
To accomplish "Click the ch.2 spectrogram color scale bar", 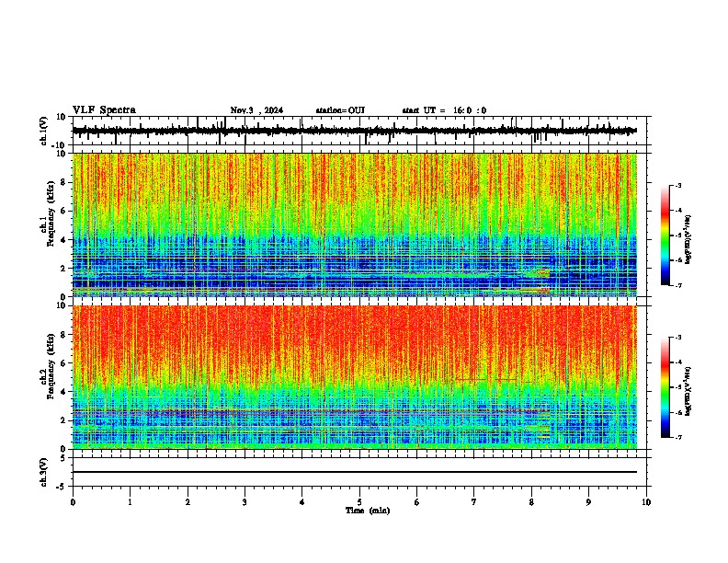I will tap(665, 387).
